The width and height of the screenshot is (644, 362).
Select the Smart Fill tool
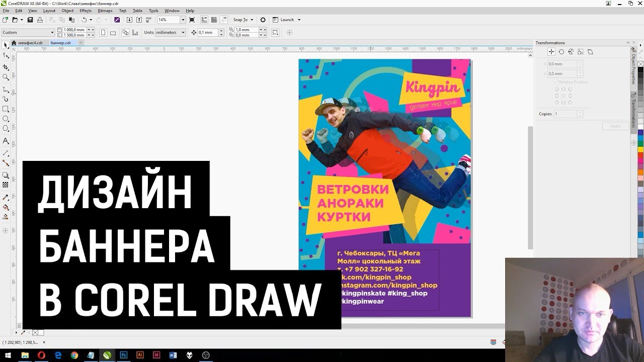point(6,217)
